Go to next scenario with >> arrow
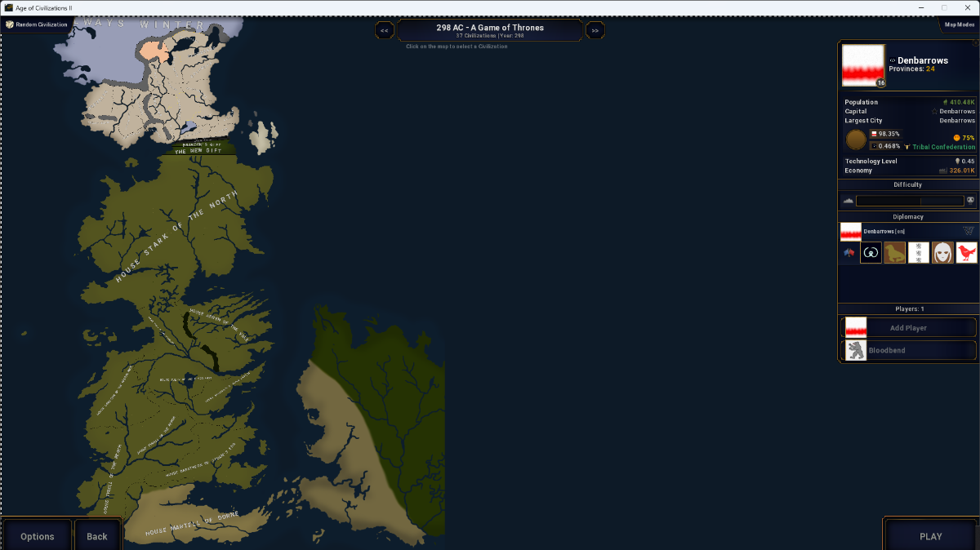The height and width of the screenshot is (550, 980). point(595,30)
